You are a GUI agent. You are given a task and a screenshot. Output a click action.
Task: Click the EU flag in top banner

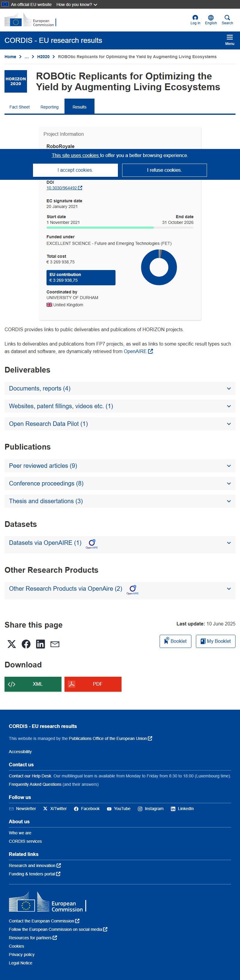click(x=5, y=4)
